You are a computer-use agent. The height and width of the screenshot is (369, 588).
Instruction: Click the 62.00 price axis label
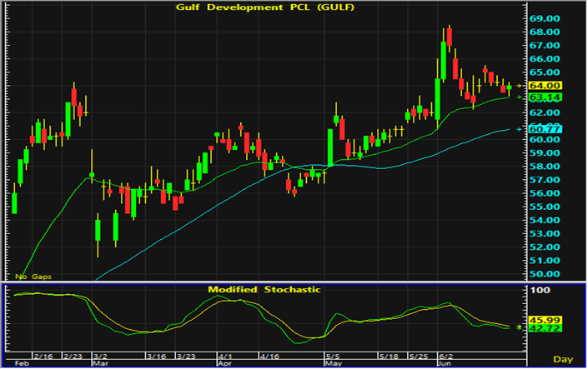545,112
